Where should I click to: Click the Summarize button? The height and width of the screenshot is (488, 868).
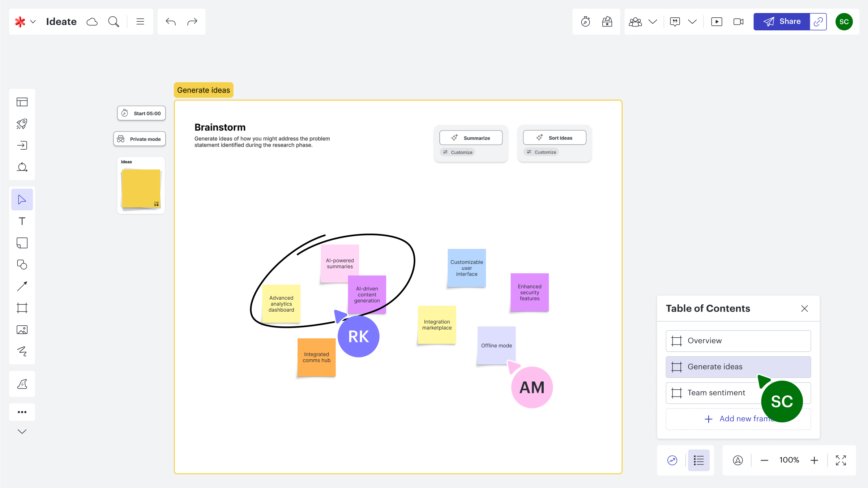pyautogui.click(x=471, y=138)
